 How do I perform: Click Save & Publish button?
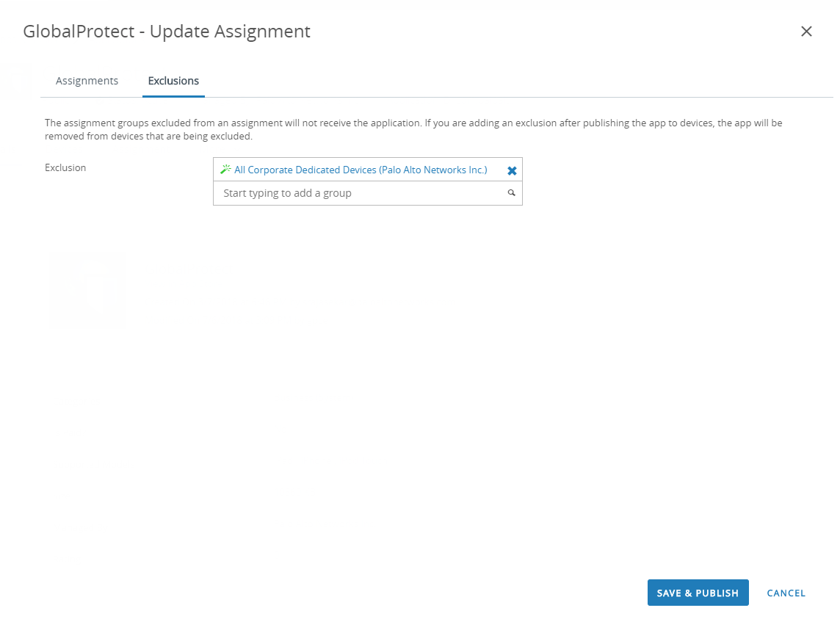point(698,593)
